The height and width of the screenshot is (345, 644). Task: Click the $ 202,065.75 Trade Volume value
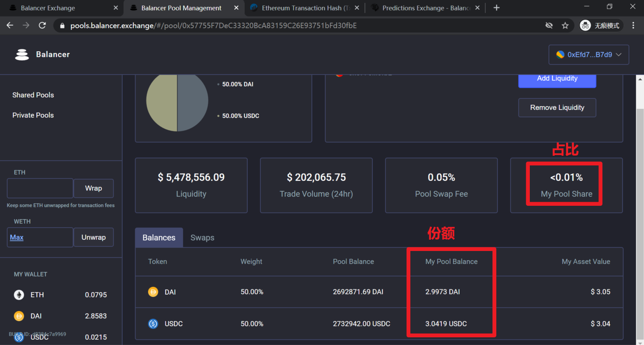pos(316,178)
